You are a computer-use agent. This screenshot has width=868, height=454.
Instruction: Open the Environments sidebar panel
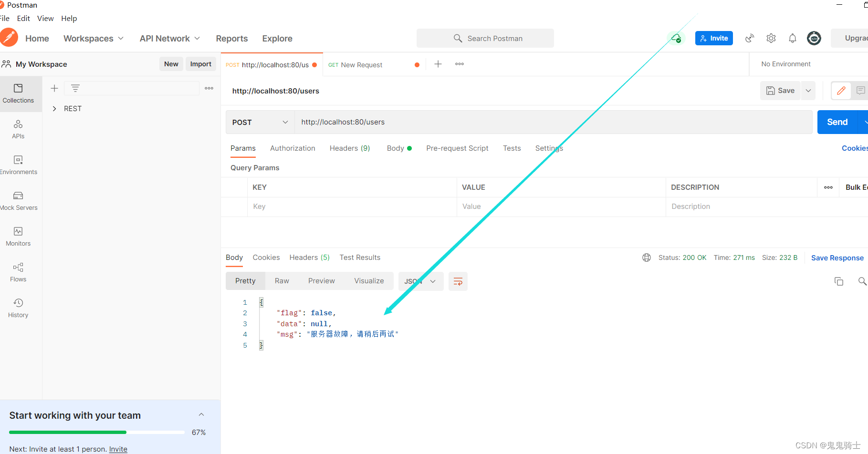coord(18,165)
